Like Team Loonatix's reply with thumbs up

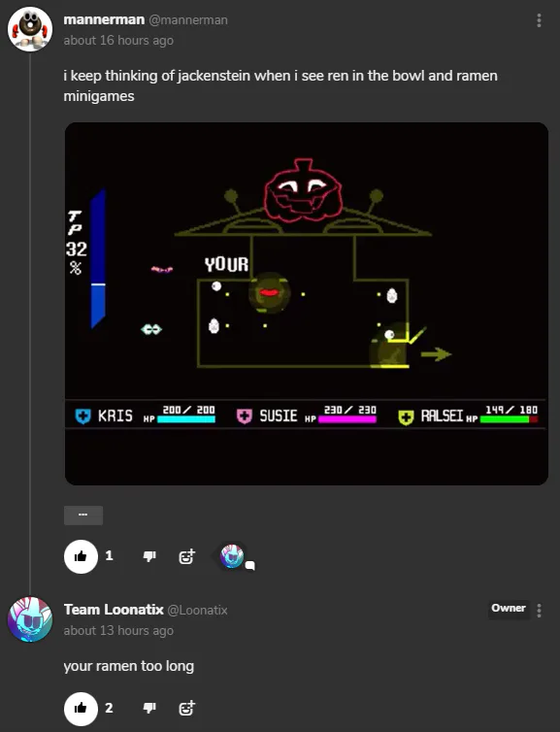(81, 709)
